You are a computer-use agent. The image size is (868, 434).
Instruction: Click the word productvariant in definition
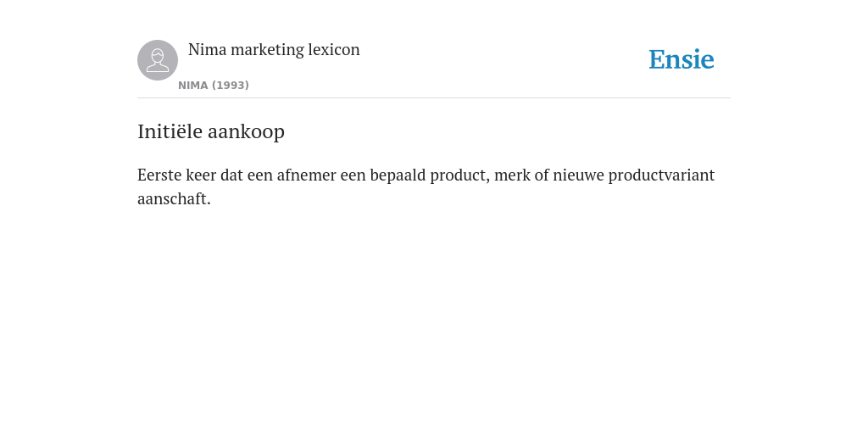(661, 175)
